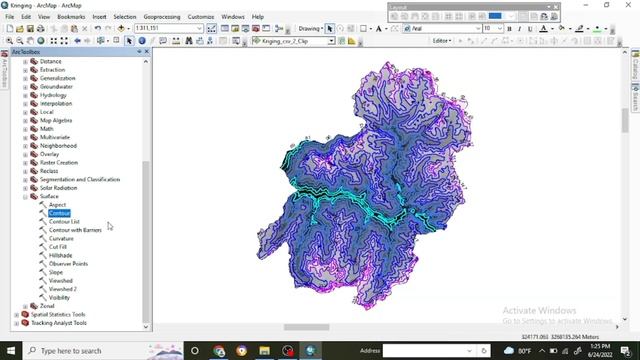640x360 pixels.
Task: Open the Windows menu
Action: click(233, 17)
